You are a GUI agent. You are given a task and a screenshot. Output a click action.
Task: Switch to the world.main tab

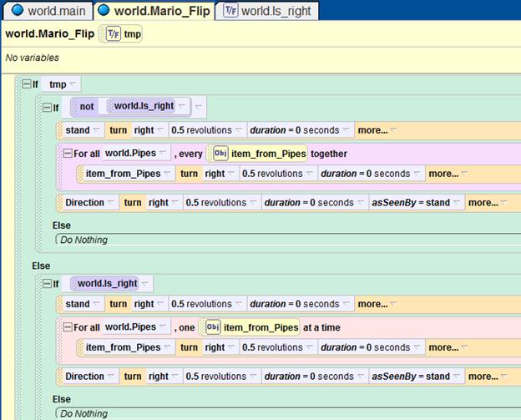pyautogui.click(x=48, y=11)
